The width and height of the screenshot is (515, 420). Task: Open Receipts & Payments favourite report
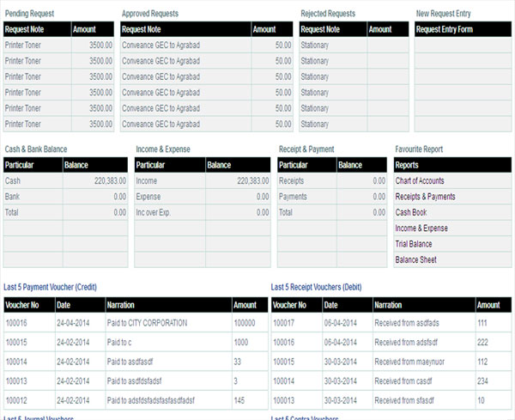pos(425,197)
